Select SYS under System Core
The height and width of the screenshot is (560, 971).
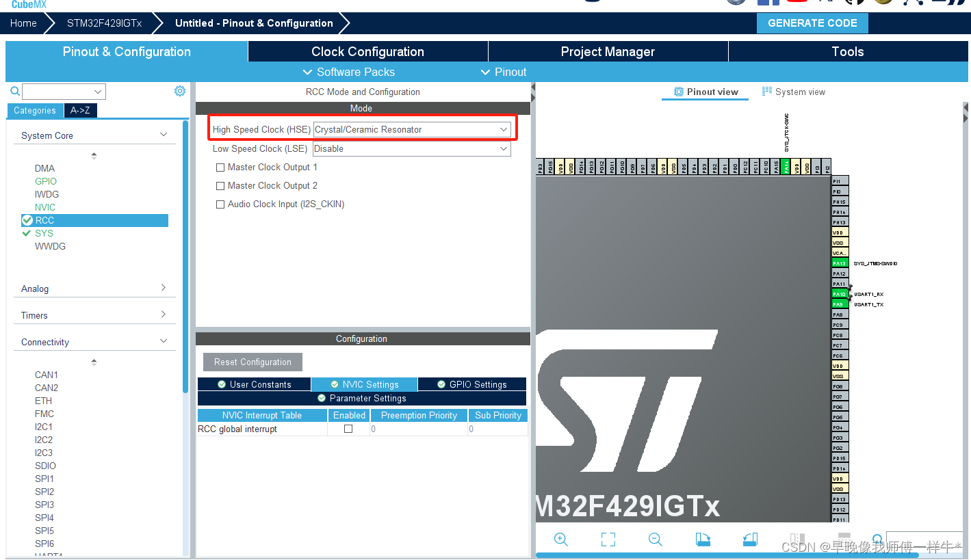point(44,233)
